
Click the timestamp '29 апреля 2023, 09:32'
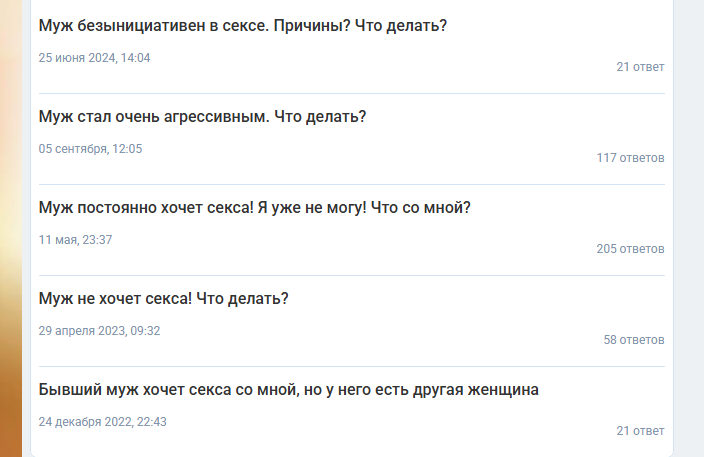99,330
